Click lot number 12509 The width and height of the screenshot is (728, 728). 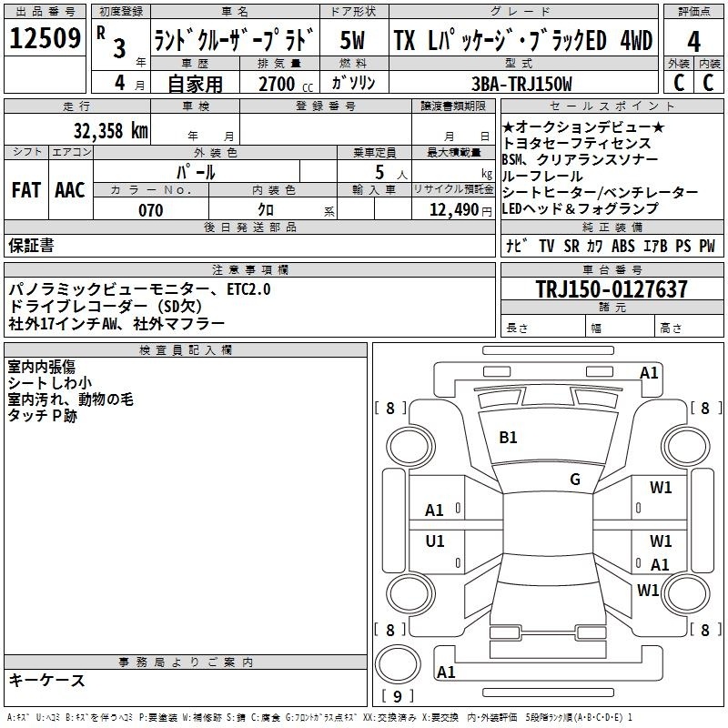[x=45, y=38]
